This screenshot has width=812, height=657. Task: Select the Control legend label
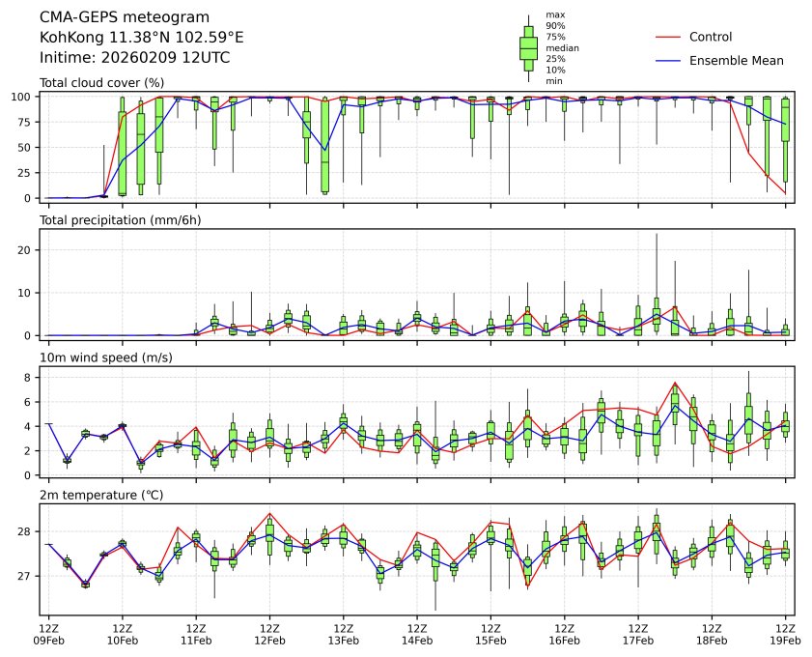click(x=711, y=37)
